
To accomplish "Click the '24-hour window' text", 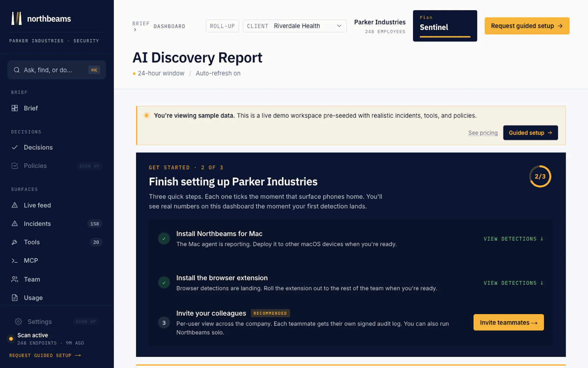I will pos(161,73).
